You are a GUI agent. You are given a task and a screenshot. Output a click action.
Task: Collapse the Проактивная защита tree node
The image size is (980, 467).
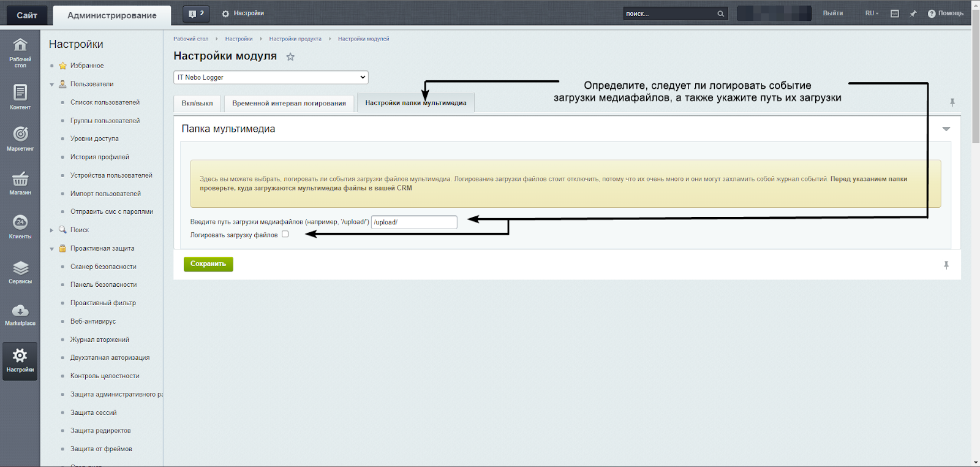(x=52, y=249)
